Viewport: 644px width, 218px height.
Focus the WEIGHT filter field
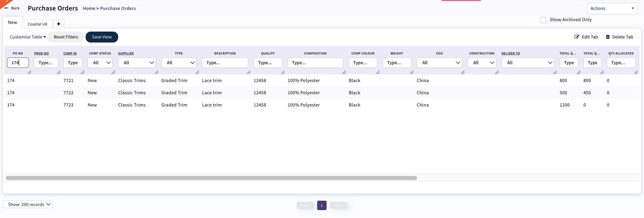(x=397, y=63)
